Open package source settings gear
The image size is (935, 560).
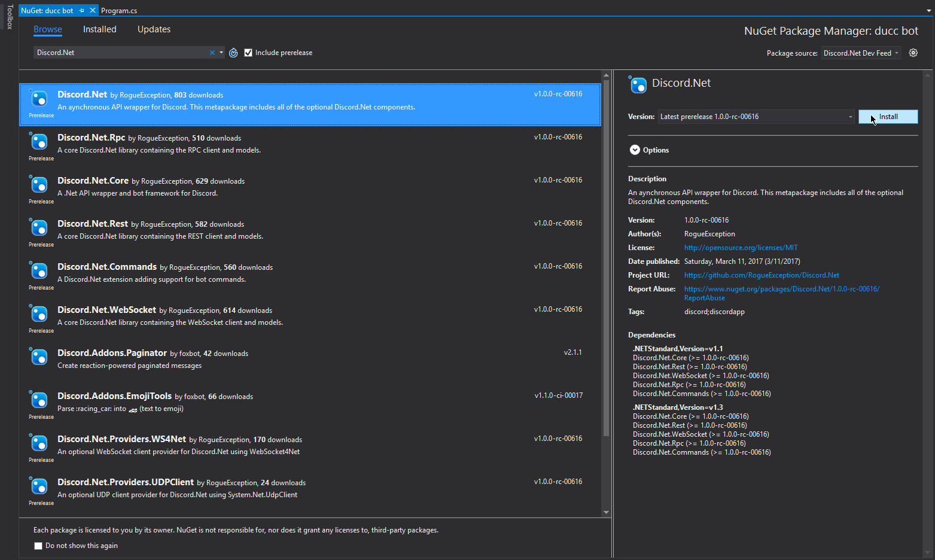[913, 53]
